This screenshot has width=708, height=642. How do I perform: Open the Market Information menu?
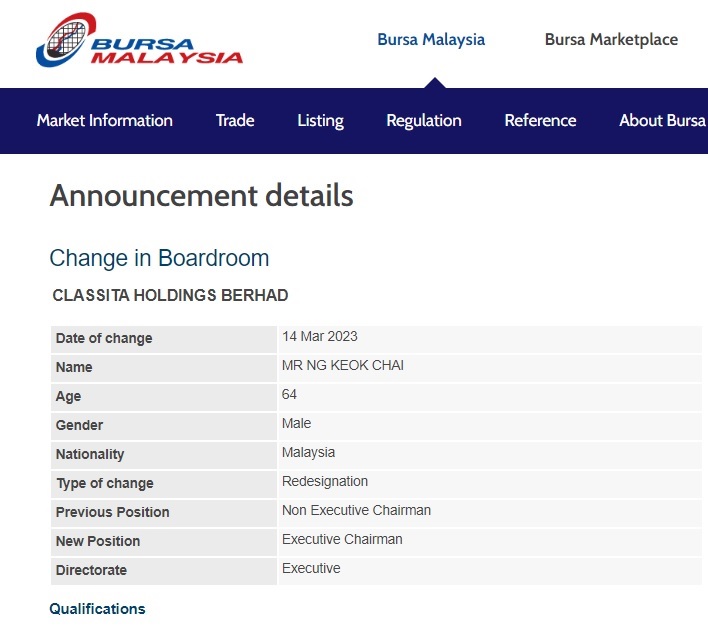(x=105, y=121)
